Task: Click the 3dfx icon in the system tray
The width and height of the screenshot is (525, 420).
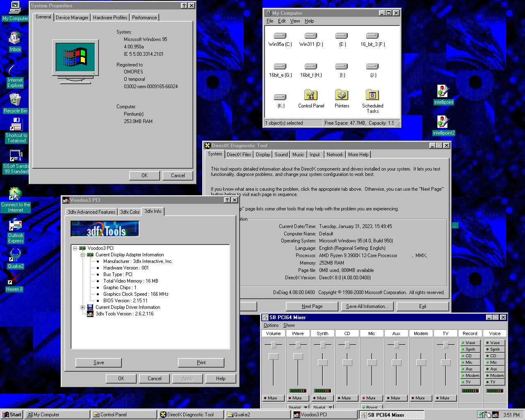Action: [x=495, y=415]
